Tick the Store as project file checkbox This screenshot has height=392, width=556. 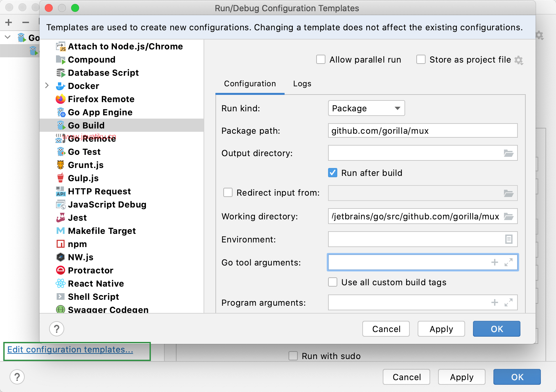[x=421, y=59]
